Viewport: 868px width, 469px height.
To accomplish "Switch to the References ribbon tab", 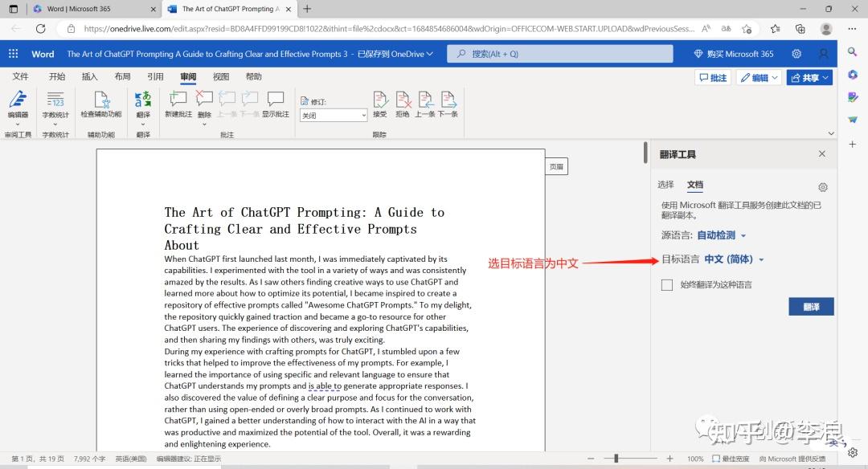I will pyautogui.click(x=155, y=76).
